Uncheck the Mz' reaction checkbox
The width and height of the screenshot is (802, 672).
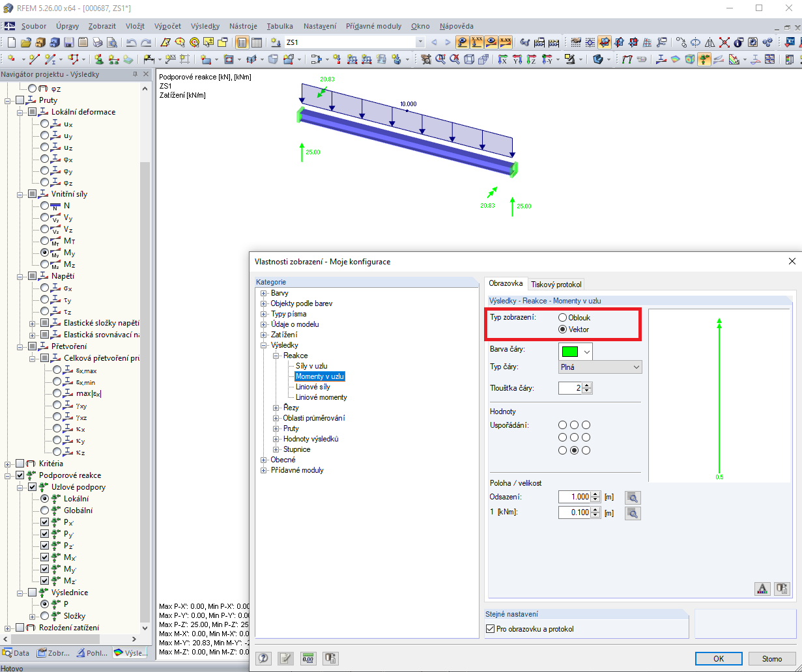pyautogui.click(x=45, y=581)
